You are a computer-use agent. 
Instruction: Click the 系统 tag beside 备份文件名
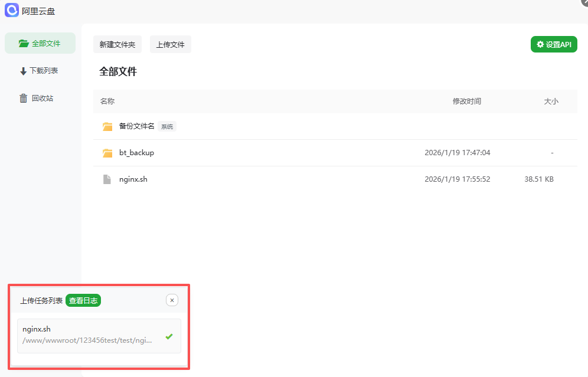tap(166, 126)
